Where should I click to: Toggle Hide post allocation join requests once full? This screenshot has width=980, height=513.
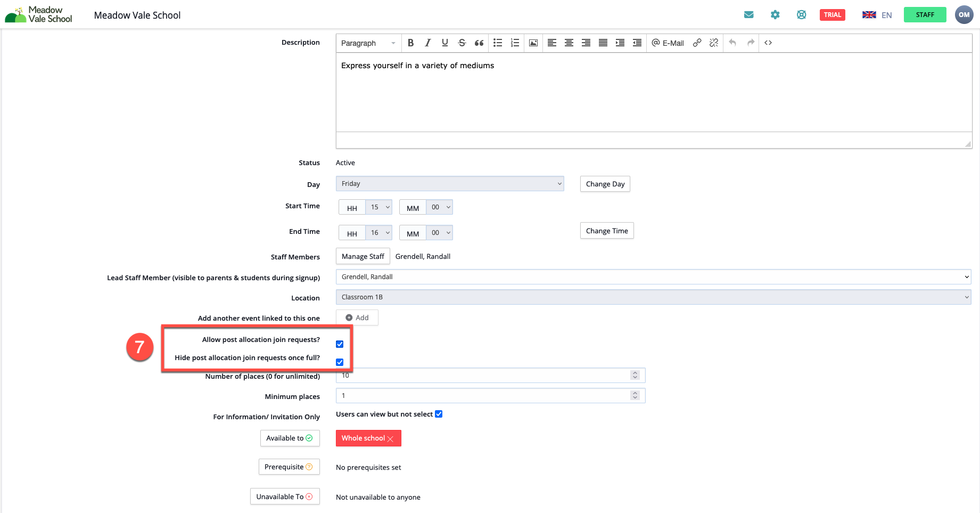tap(340, 362)
